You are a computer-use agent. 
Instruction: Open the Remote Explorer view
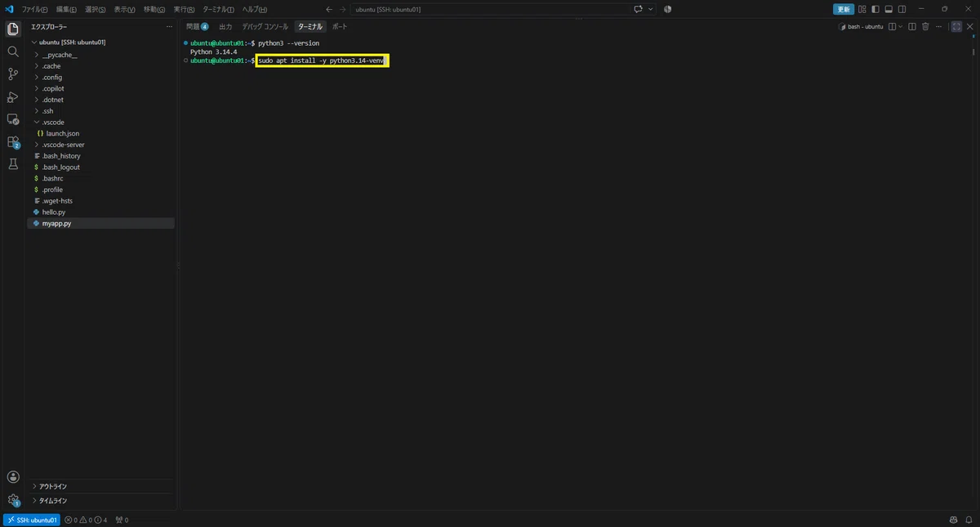[13, 119]
